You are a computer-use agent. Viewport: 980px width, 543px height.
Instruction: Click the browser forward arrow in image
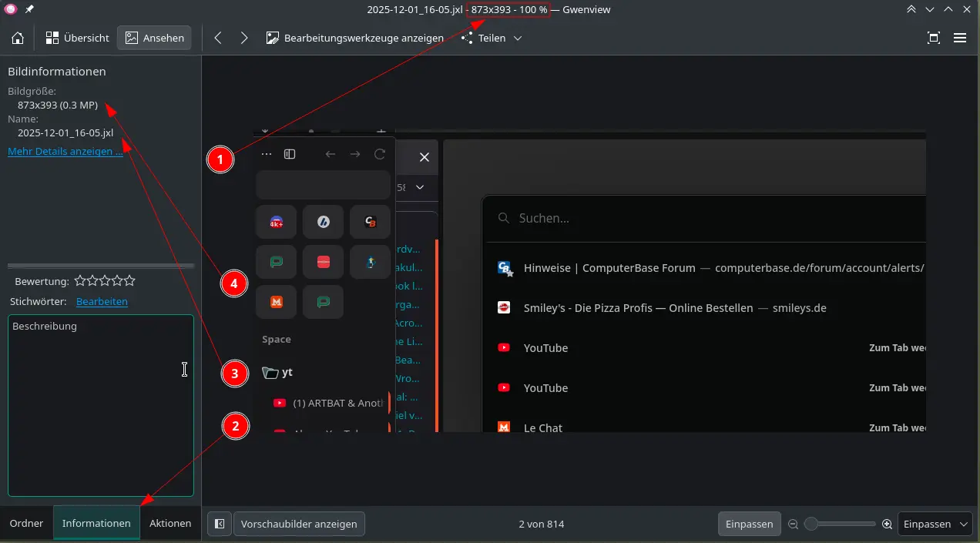tap(355, 154)
